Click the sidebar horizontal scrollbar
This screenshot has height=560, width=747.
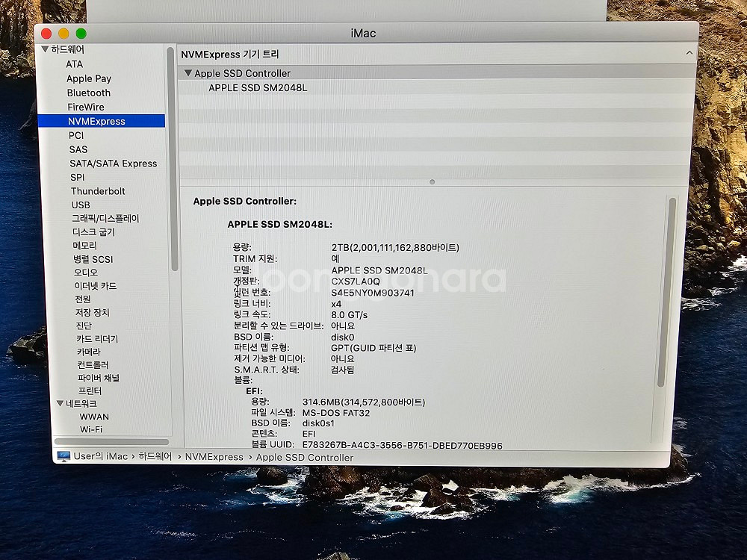tap(111, 442)
